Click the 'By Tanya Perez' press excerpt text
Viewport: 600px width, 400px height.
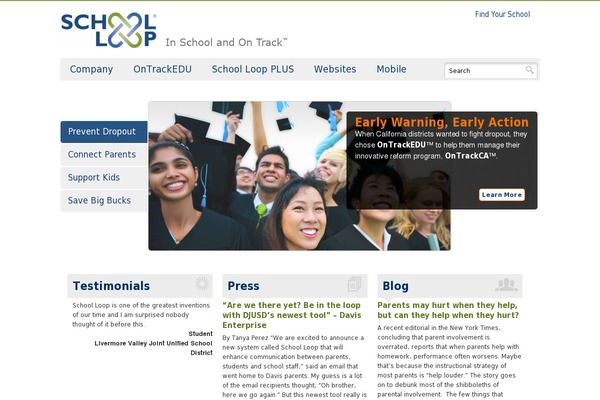(295, 366)
